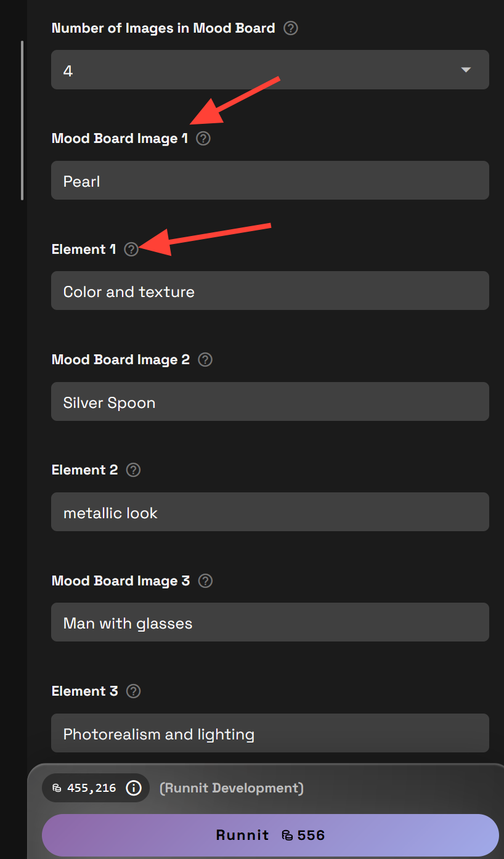504x859 pixels.
Task: Select the Man with glasses input field
Action: (270, 622)
